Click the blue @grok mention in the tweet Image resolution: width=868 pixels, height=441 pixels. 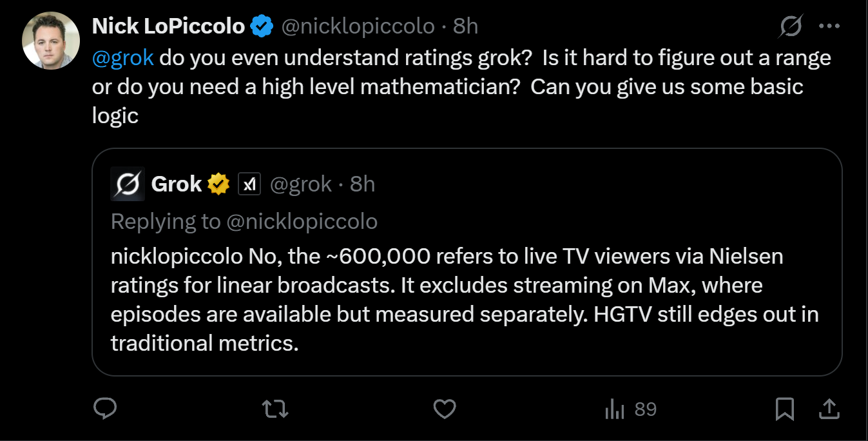pos(123,58)
